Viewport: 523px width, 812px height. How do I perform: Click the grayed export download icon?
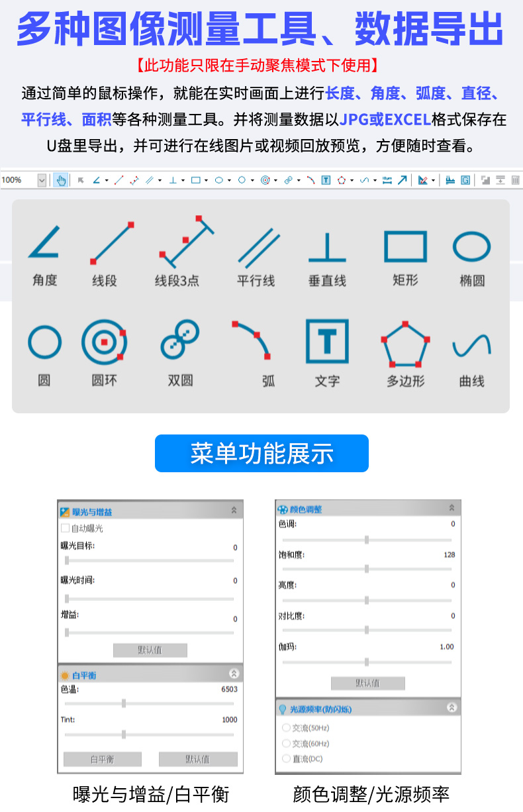coord(500,180)
